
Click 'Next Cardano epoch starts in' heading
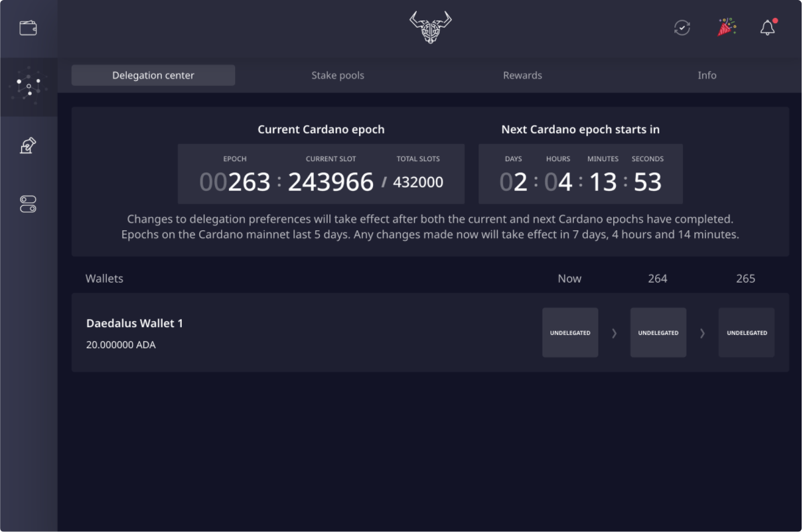[x=581, y=129]
